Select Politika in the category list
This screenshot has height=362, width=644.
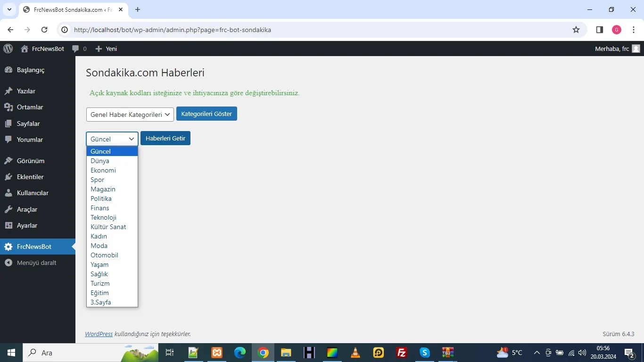pos(112,198)
